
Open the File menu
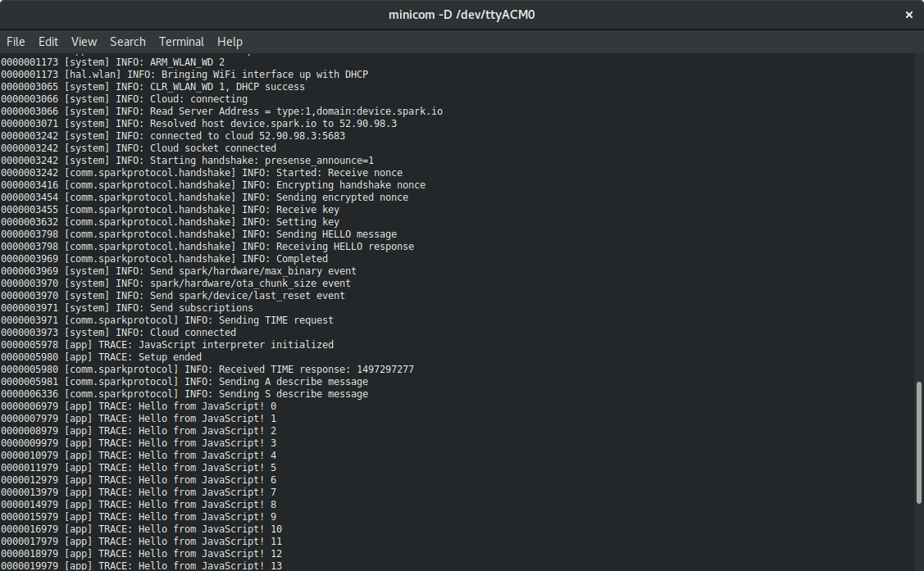point(16,42)
